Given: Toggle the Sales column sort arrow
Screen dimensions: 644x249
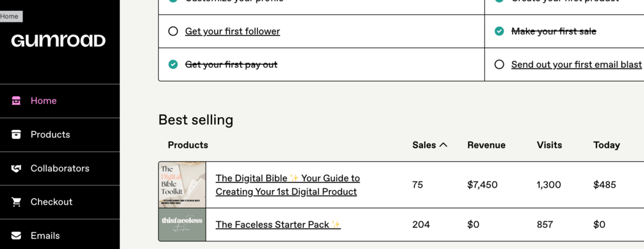Looking at the screenshot, I should pyautogui.click(x=443, y=145).
